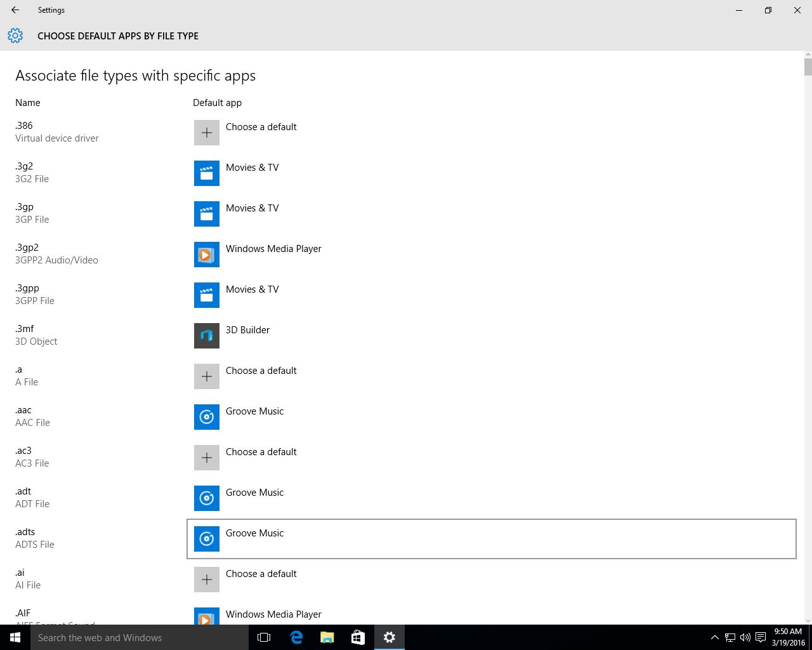The image size is (812, 650).
Task: Click the plus icon for .ai file type
Action: (x=207, y=580)
